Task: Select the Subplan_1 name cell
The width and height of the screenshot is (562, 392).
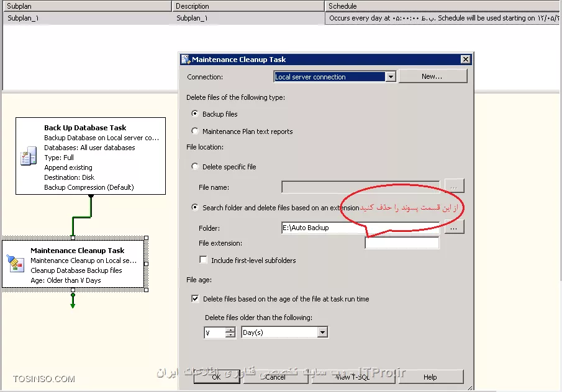Action: click(87, 18)
